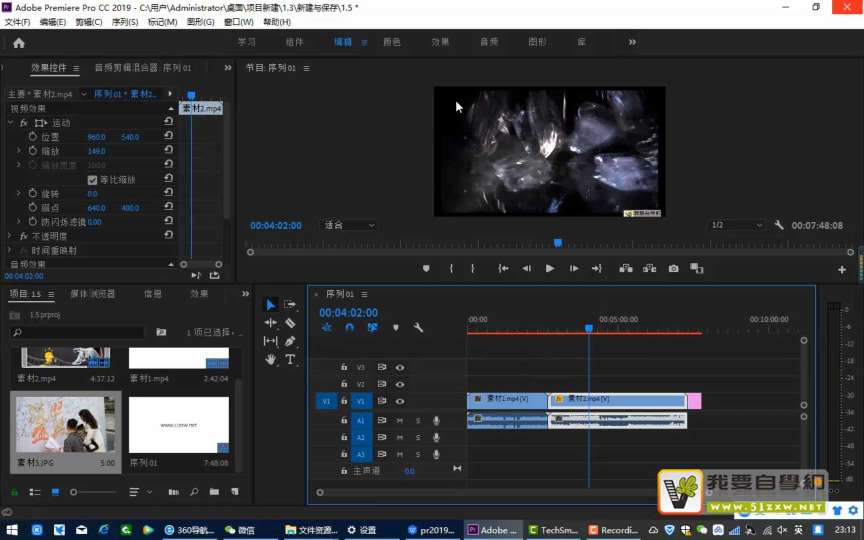This screenshot has height=540, width=864.
Task: Uncheck the 等比缩放 checkbox
Action: (x=92, y=180)
